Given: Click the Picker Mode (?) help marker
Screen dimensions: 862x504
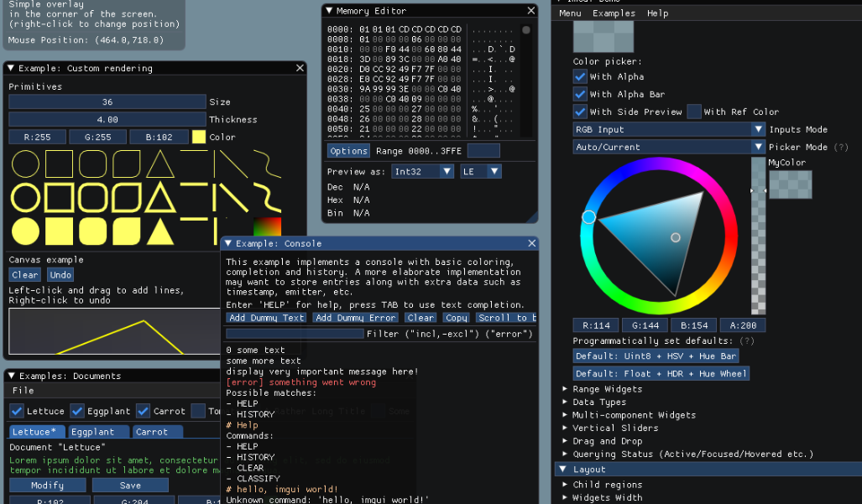Looking at the screenshot, I should [x=841, y=147].
